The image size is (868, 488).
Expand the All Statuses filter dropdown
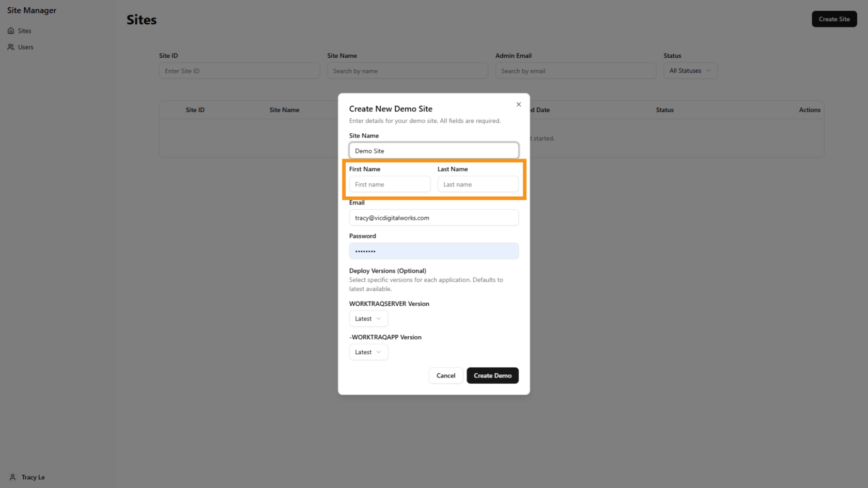tap(690, 71)
